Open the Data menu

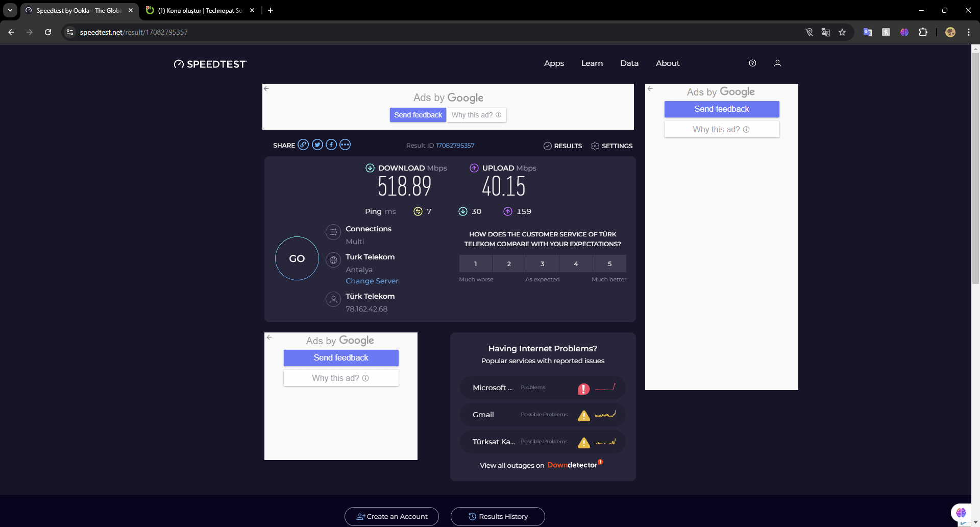[629, 63]
